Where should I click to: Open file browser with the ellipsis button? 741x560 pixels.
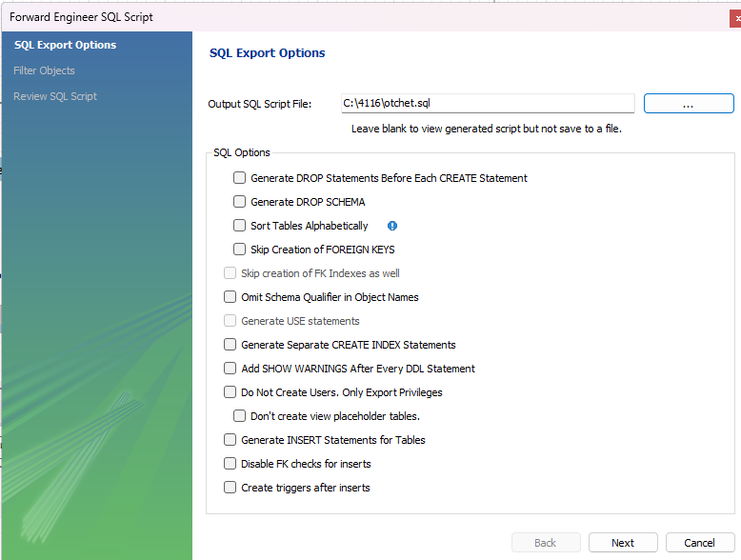(x=689, y=104)
